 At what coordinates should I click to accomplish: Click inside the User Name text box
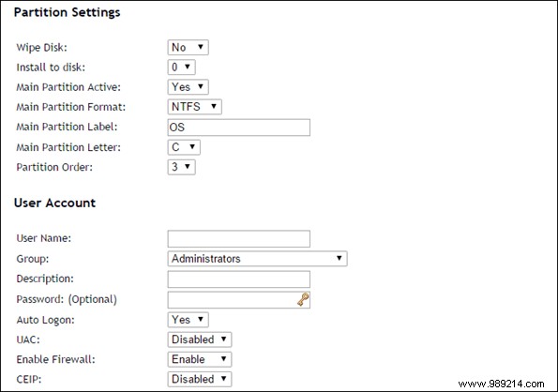coord(239,239)
